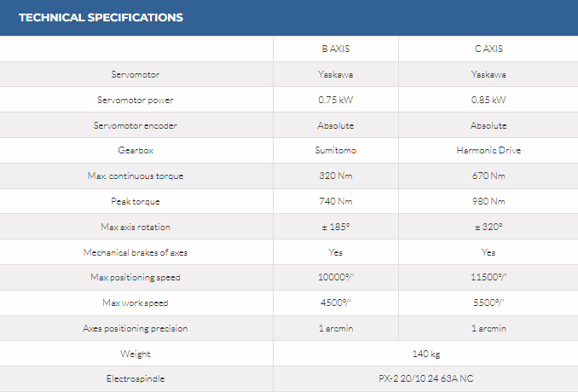
Task: Click the Technical Specifications header
Action: click(x=101, y=18)
